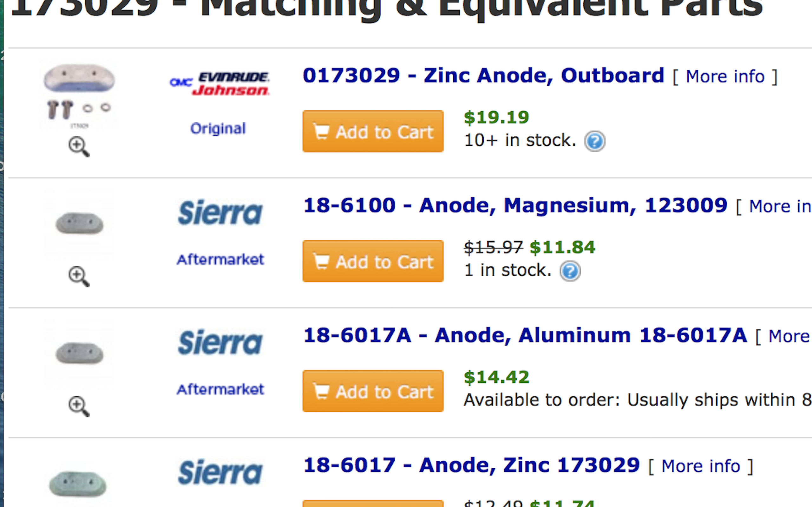Add 18-6017A Aluminum Anode to cart
This screenshot has height=507, width=812.
point(373,391)
